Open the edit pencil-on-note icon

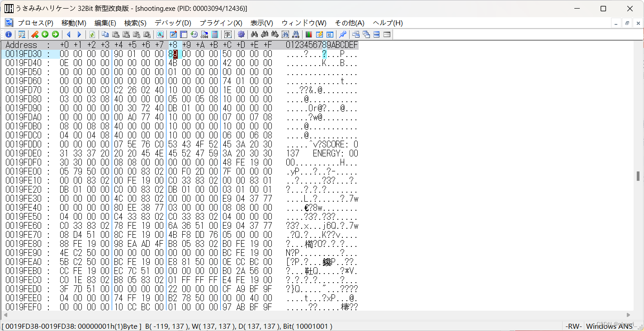pyautogui.click(x=173, y=34)
